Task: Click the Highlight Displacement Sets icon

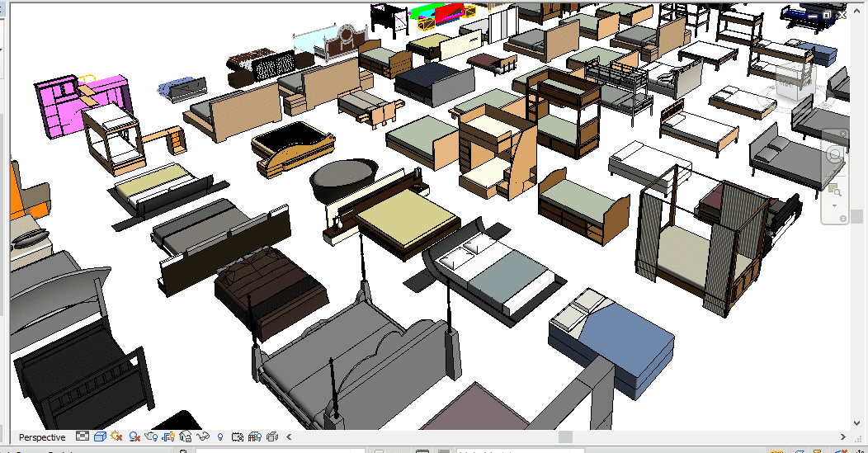Action: click(272, 436)
